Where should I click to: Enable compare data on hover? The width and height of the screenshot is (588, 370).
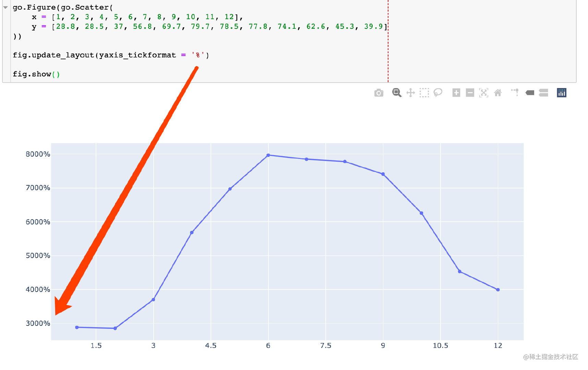point(544,92)
